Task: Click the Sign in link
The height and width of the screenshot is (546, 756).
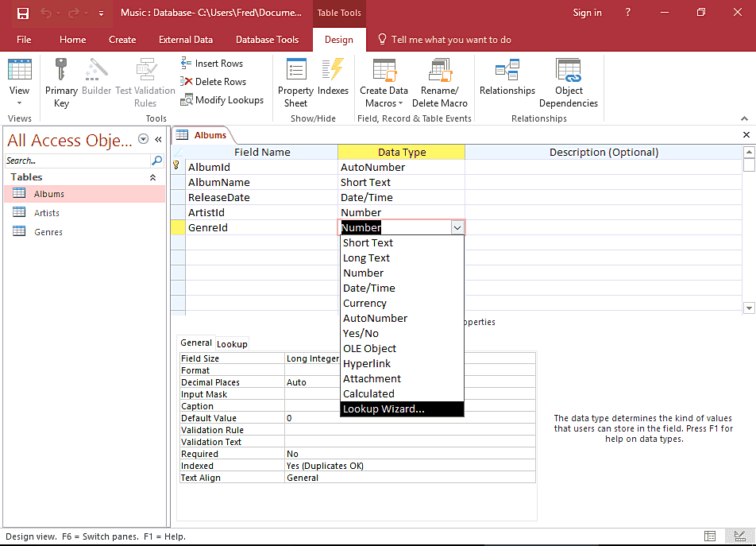Action: click(587, 13)
